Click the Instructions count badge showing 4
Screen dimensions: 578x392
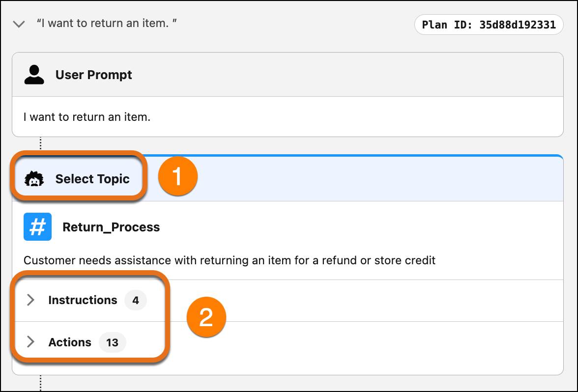[136, 300]
